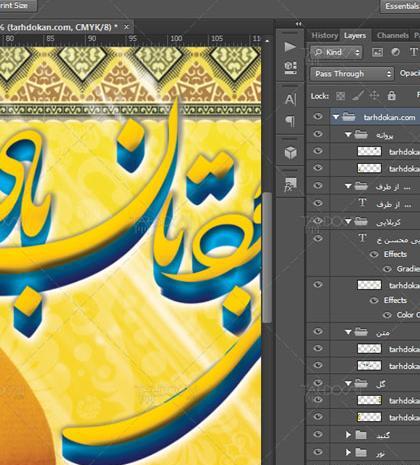Open the Pass Through blend mode dropdown
Viewport: 420px width, 465px height.
(x=352, y=74)
